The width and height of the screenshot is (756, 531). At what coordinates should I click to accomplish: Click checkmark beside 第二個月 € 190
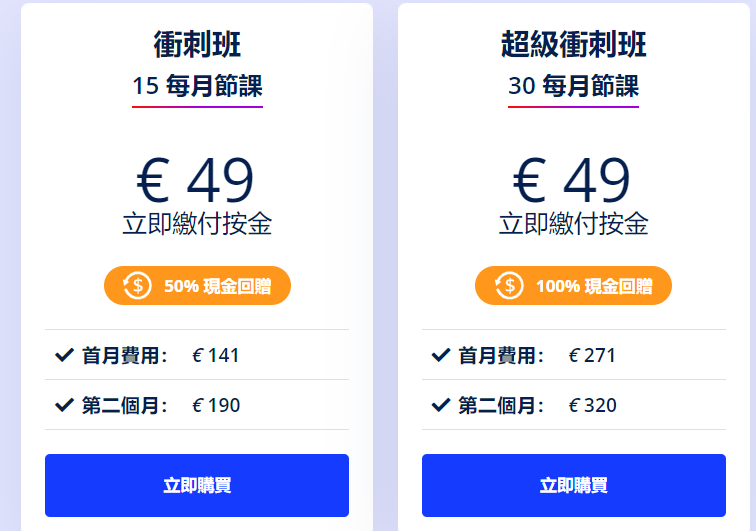click(64, 405)
